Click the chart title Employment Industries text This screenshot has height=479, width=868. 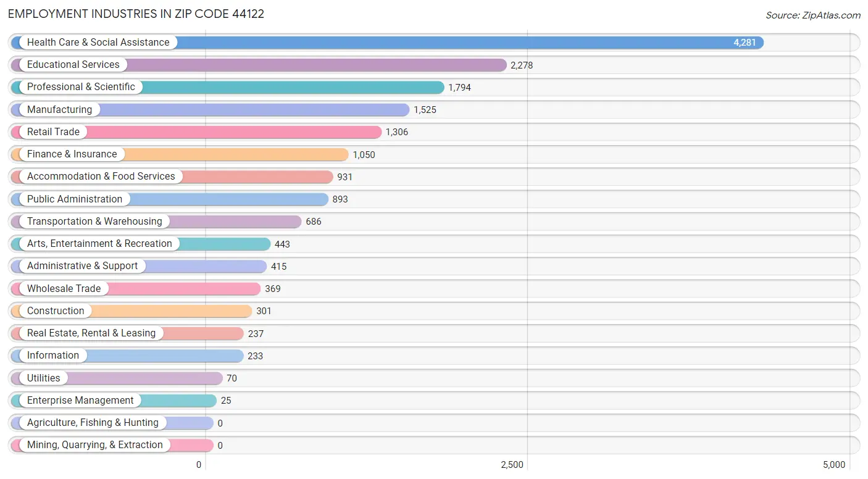coord(136,14)
